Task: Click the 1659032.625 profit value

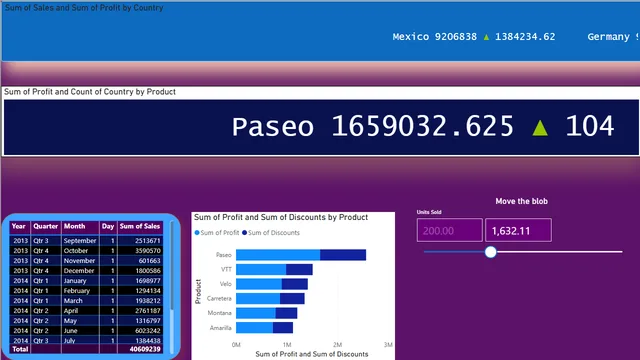Action: (422, 126)
